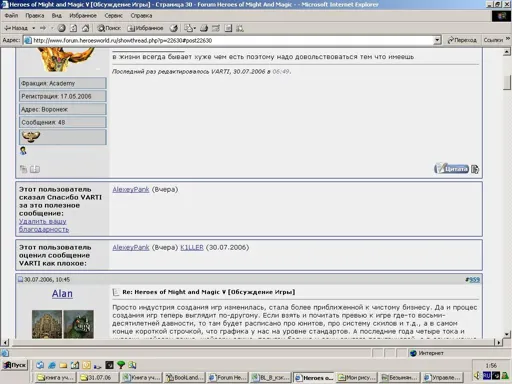
Task: Go to the home page via Home icon
Action: tap(86, 28)
